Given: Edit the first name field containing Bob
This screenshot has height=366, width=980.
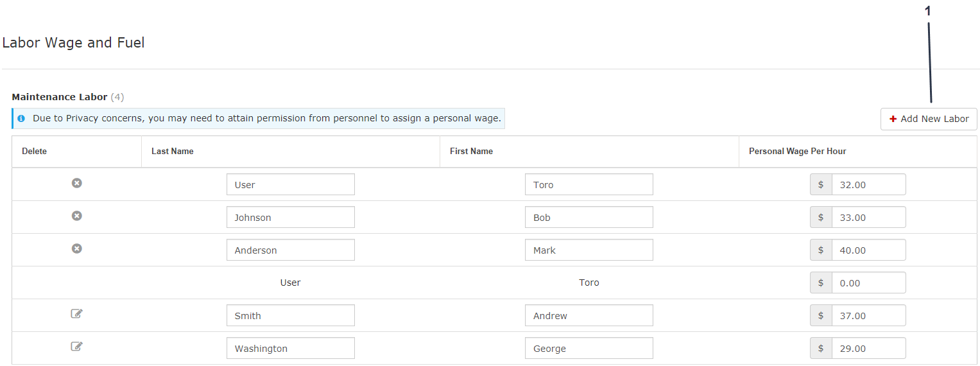Looking at the screenshot, I should 589,218.
